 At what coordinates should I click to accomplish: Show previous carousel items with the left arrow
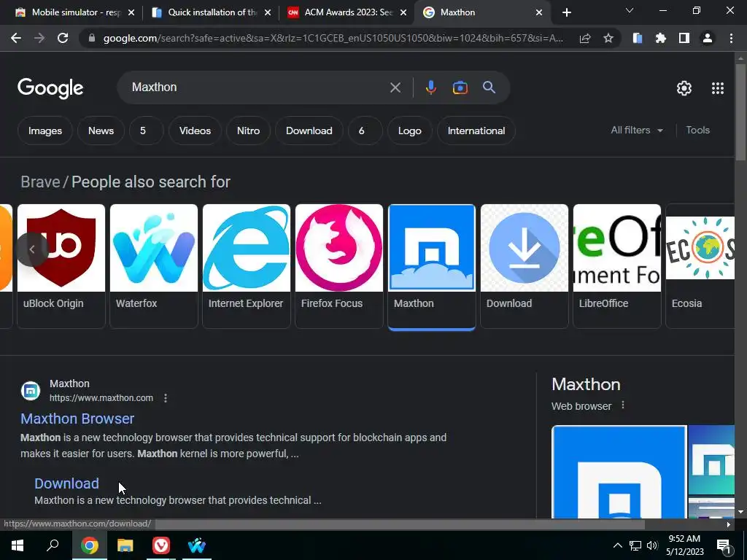coord(32,249)
